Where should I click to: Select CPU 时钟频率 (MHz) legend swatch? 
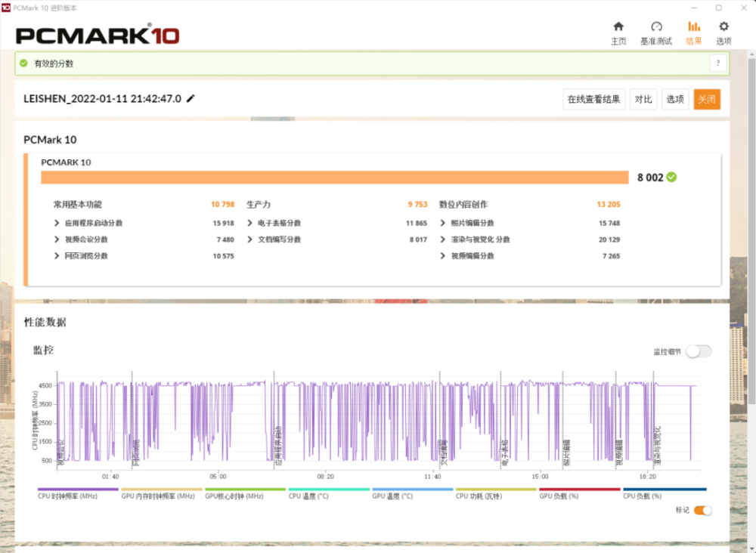coord(78,490)
